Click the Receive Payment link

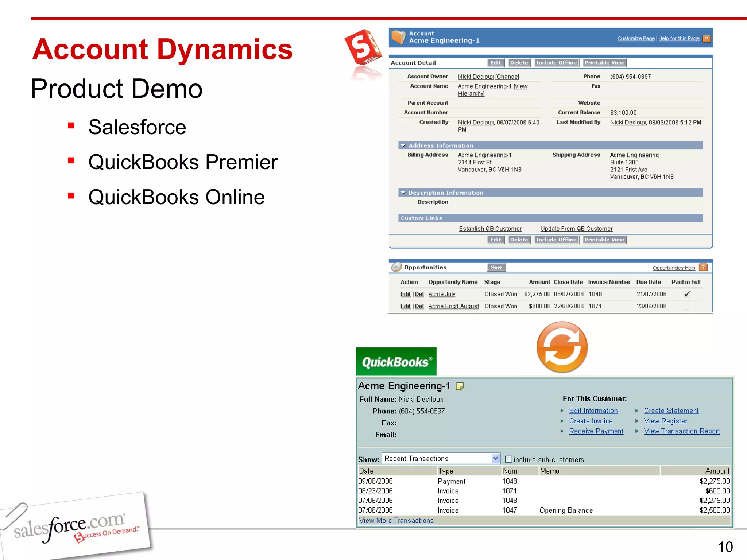[596, 431]
